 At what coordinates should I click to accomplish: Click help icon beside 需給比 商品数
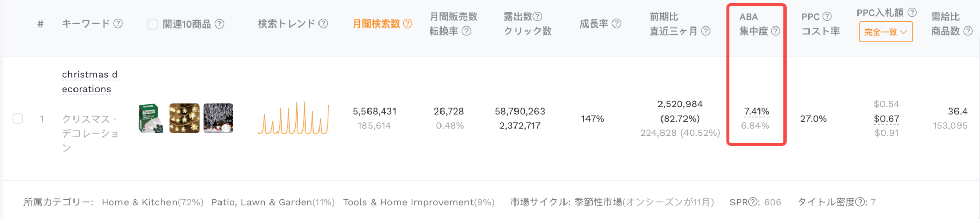pyautogui.click(x=968, y=31)
